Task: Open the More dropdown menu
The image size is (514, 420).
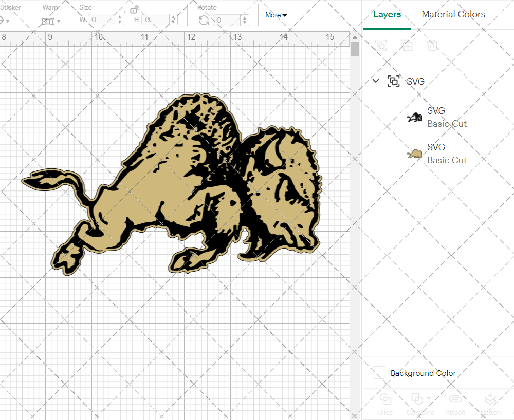Action: click(x=276, y=15)
